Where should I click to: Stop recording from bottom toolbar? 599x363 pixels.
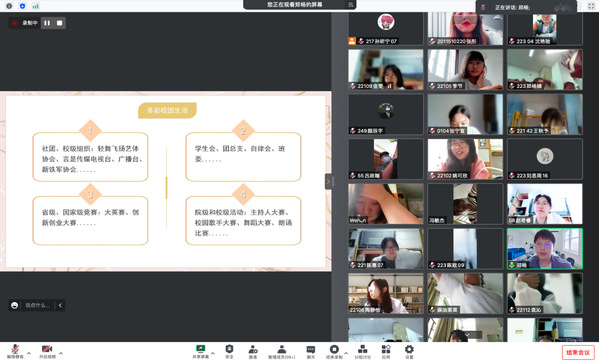[x=334, y=351]
